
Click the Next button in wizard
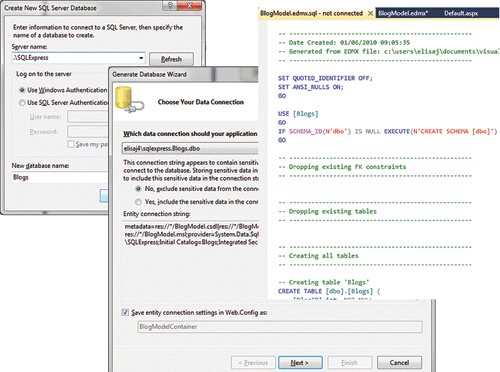pyautogui.click(x=300, y=363)
